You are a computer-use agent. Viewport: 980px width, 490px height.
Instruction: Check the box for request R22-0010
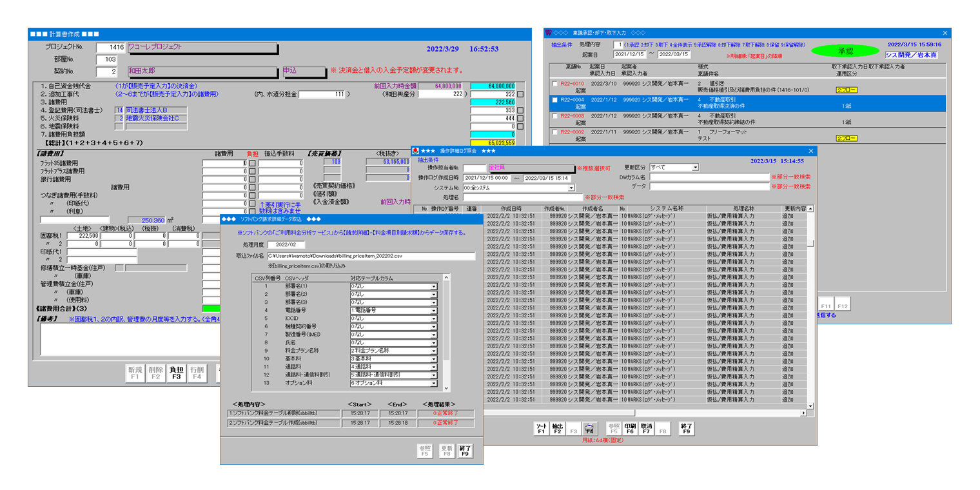tap(554, 84)
